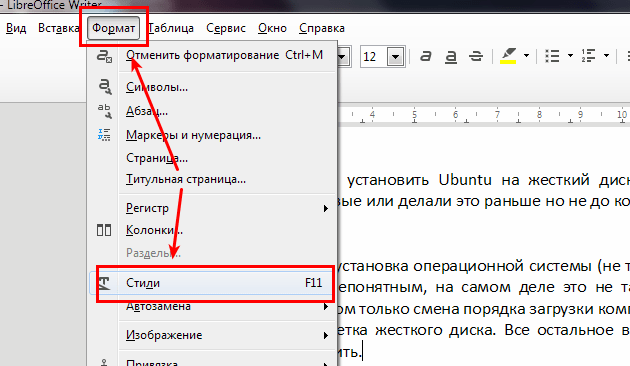
Task: Choose Отменить форматирование Ctrl+M
Action: [x=212, y=55]
